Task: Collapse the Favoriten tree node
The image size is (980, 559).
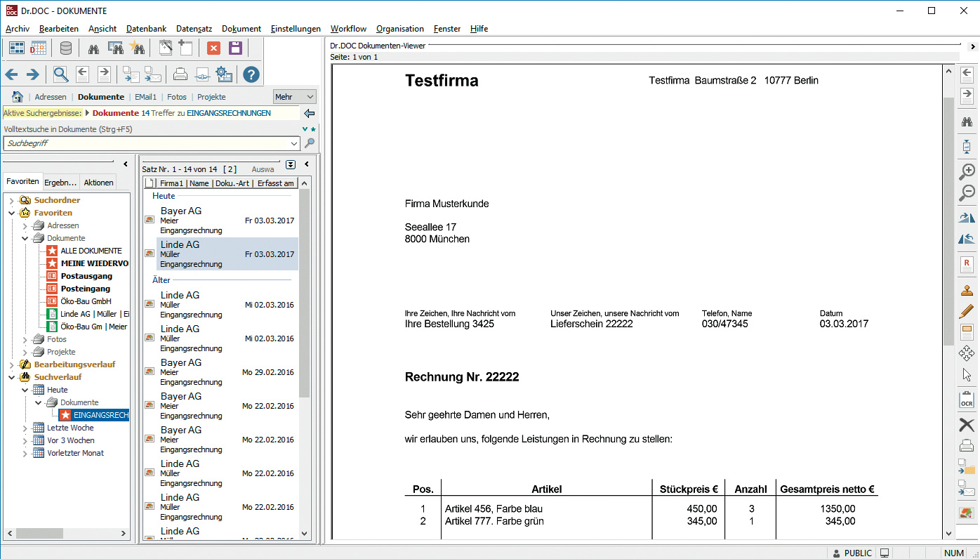Action: click(x=11, y=213)
